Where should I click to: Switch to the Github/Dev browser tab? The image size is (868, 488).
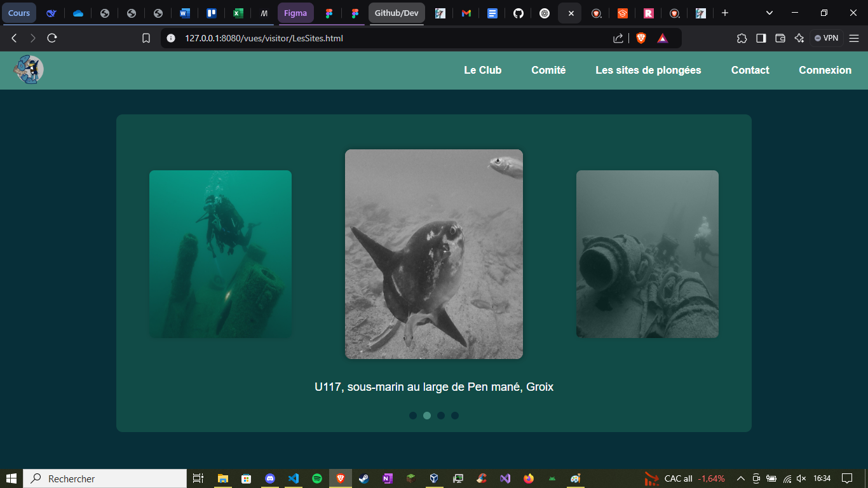point(396,12)
